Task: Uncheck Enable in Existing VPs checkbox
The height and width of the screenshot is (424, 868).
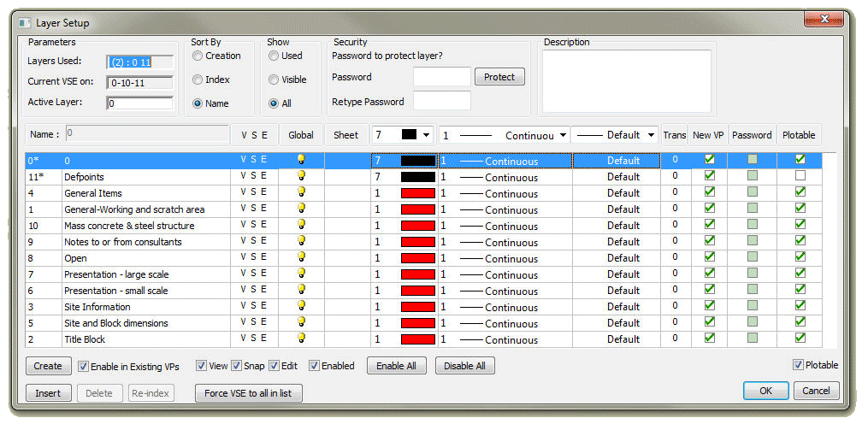Action: pos(84,366)
